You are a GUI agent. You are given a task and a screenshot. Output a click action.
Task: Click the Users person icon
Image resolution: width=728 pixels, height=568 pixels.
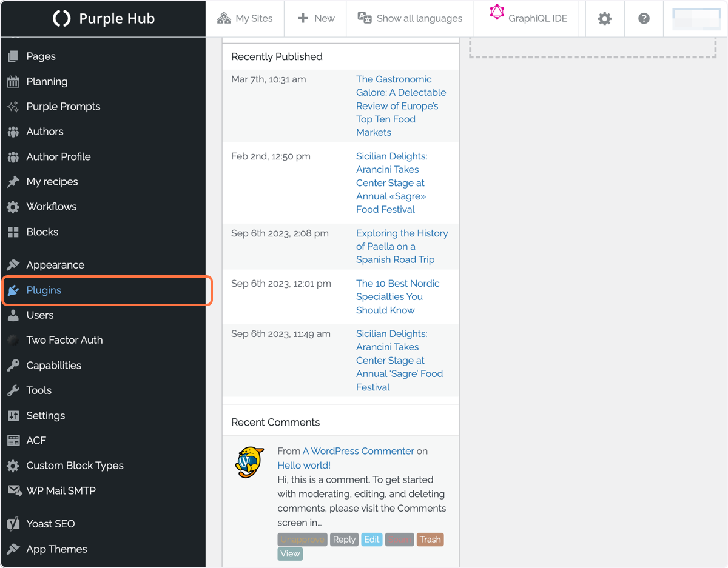point(13,315)
